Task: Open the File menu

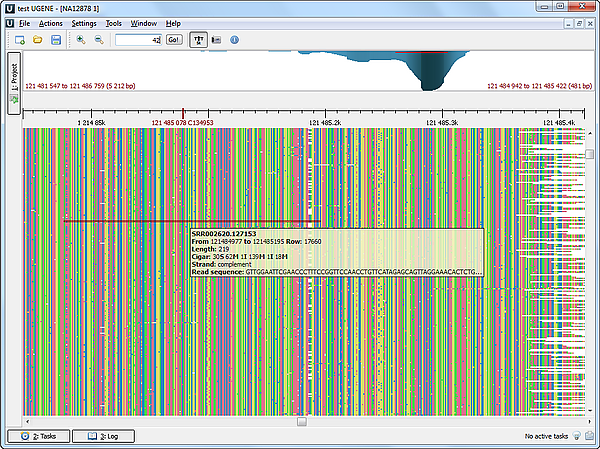Action: coord(24,23)
